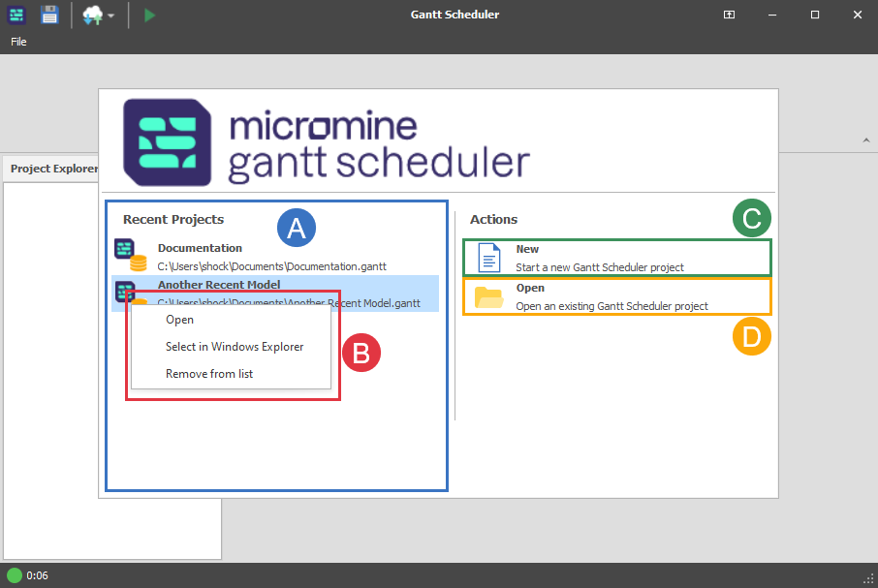Start a New Gantt Scheduler project
This screenshot has width=878, height=588.
point(617,258)
